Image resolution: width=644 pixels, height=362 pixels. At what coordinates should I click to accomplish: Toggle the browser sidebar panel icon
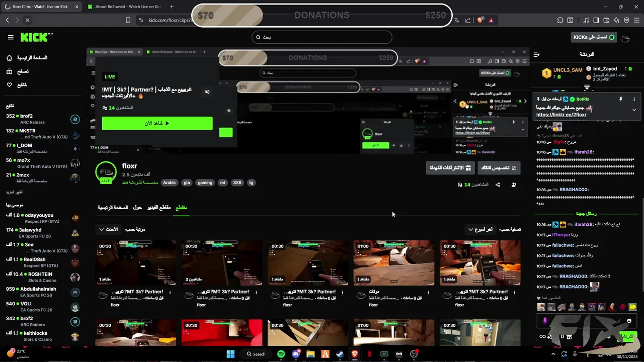[x=596, y=20]
